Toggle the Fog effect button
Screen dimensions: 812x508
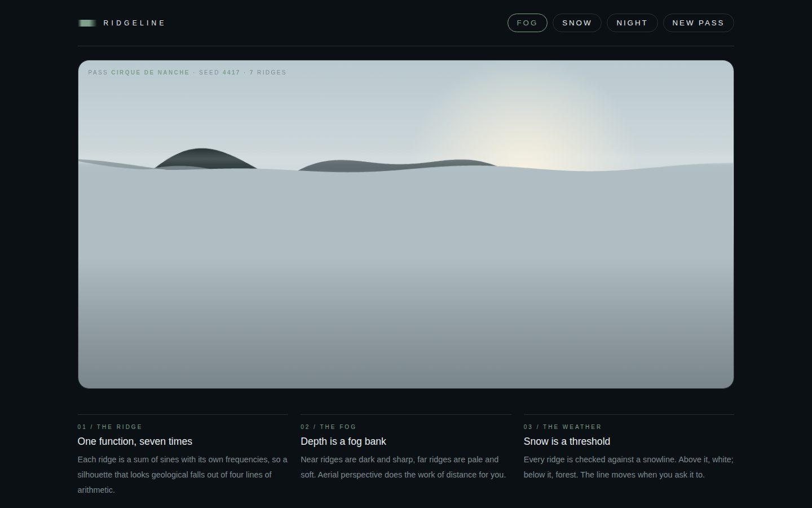pos(527,23)
